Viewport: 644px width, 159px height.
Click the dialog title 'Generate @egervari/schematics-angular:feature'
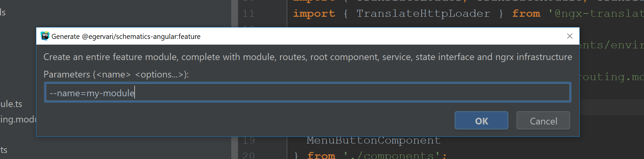coord(126,36)
